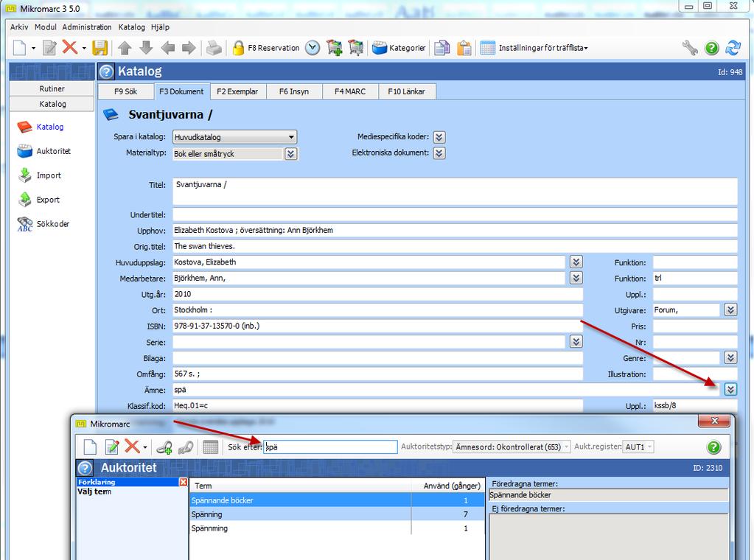Click new authority icon in Auktoritet dialog
The width and height of the screenshot is (754, 560).
pos(91,447)
